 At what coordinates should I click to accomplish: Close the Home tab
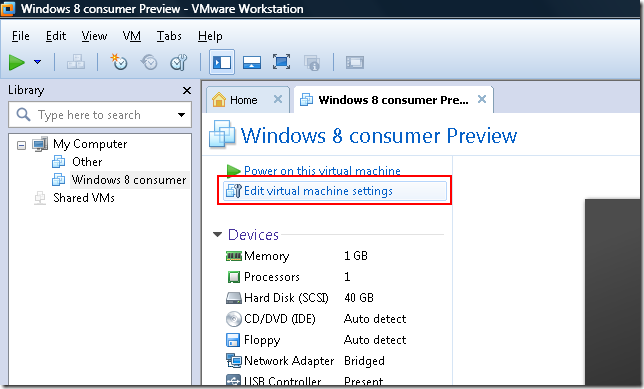(278, 99)
